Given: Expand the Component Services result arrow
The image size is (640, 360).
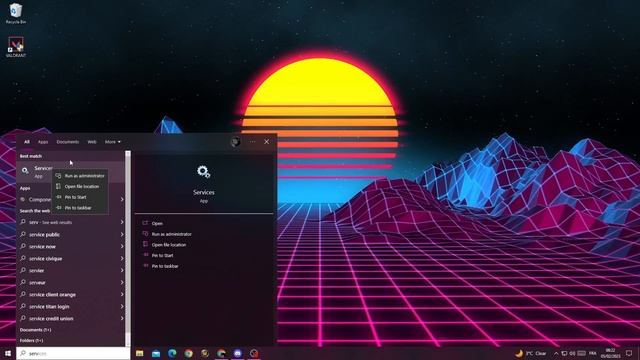Looking at the screenshot, I should (x=122, y=199).
